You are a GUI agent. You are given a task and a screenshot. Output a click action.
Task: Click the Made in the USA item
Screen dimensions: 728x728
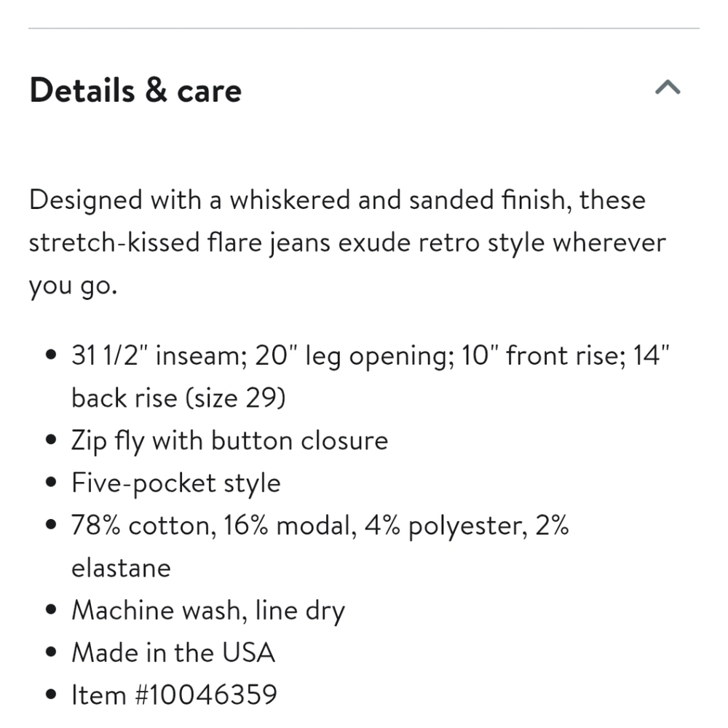[x=173, y=652]
